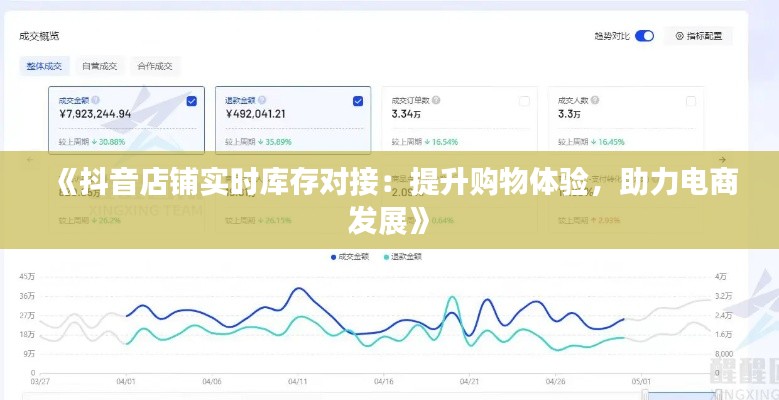Click the 04/11 date axis label
The width and height of the screenshot is (779, 400).
(297, 382)
